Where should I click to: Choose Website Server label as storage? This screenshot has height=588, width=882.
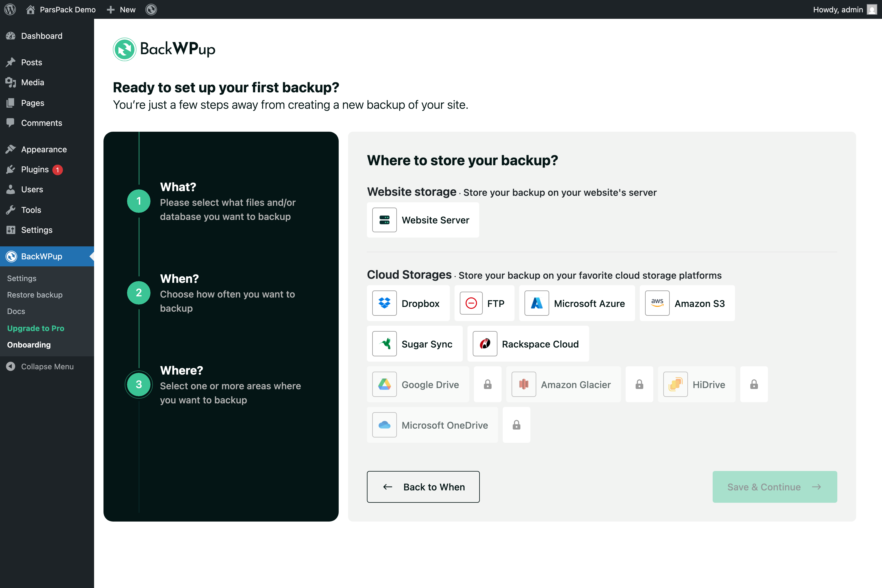435,220
